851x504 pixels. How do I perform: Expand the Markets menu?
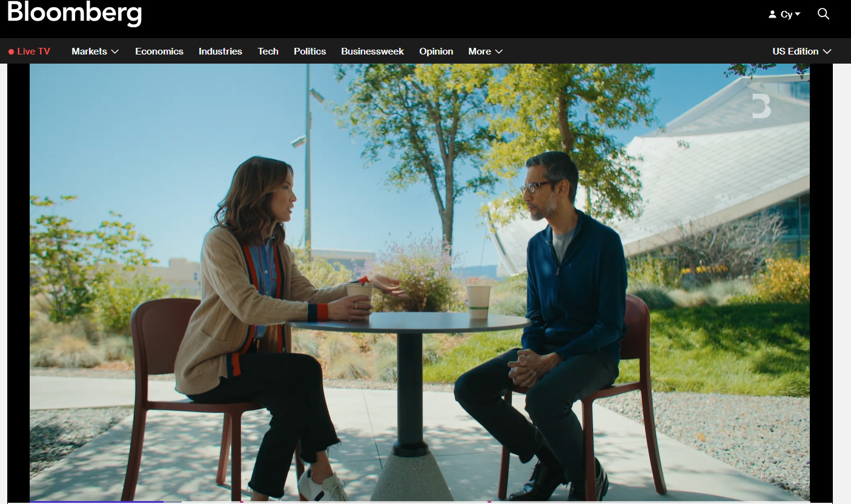[95, 51]
